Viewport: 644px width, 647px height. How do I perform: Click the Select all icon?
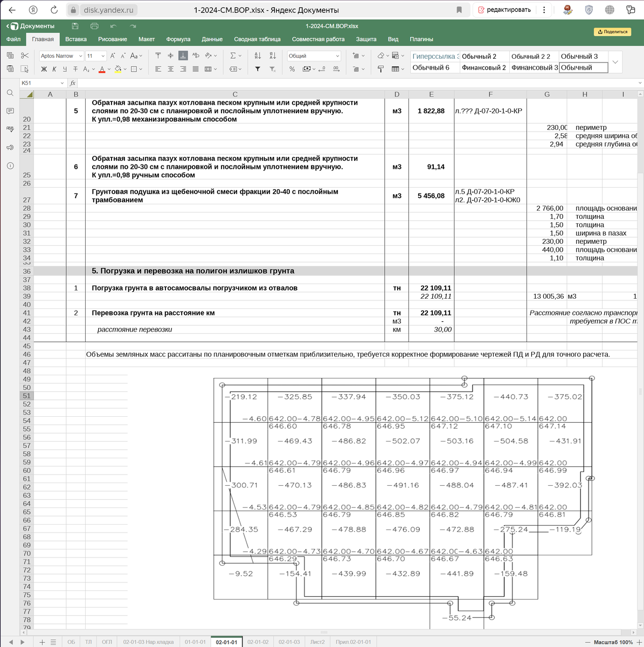pyautogui.click(x=25, y=68)
